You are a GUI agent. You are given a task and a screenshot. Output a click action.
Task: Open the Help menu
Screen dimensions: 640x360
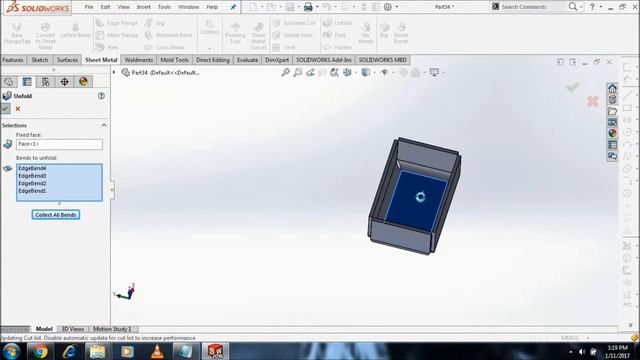(212, 7)
